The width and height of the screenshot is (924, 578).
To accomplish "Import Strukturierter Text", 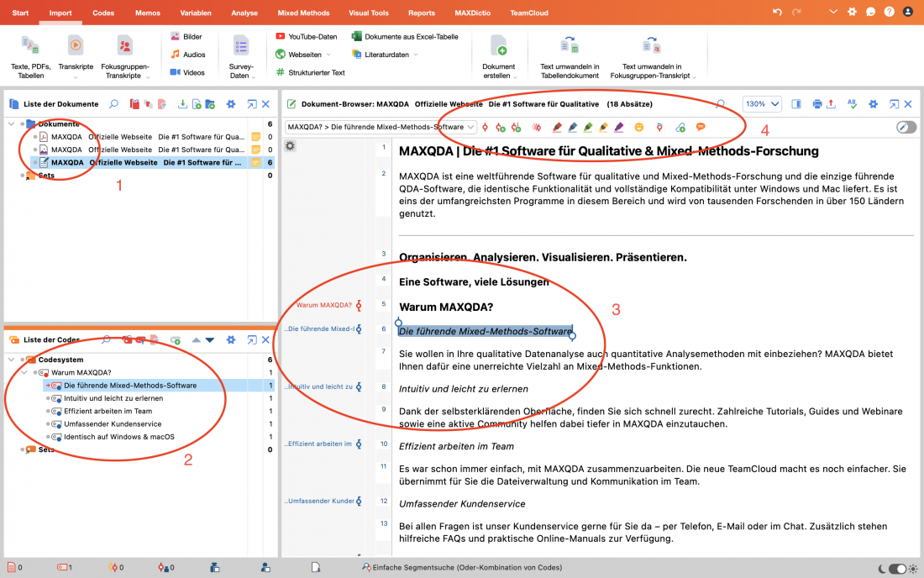I will point(310,72).
